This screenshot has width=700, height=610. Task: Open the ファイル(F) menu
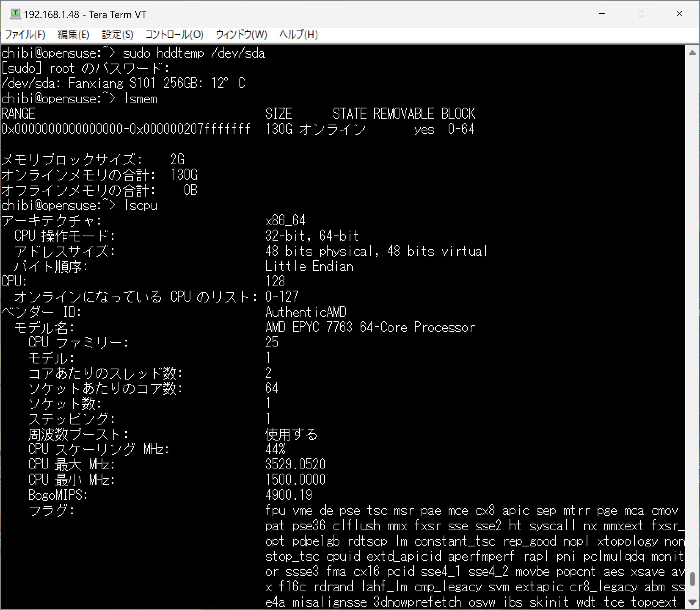click(x=25, y=34)
